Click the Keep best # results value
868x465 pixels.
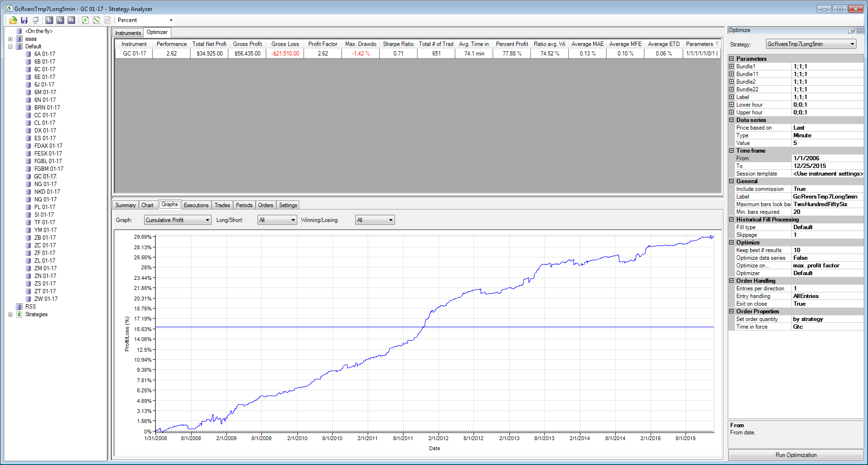pos(828,250)
